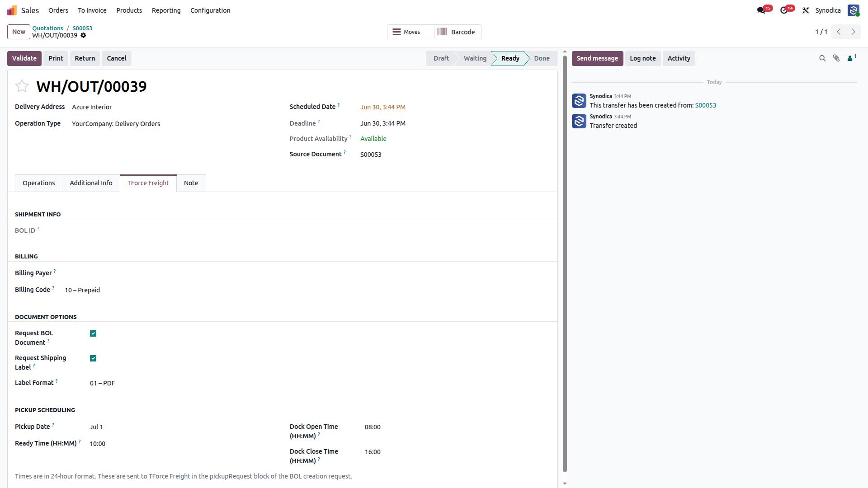Show followers icon in chatter
Screen dimensions: 868x488
(x=851, y=58)
